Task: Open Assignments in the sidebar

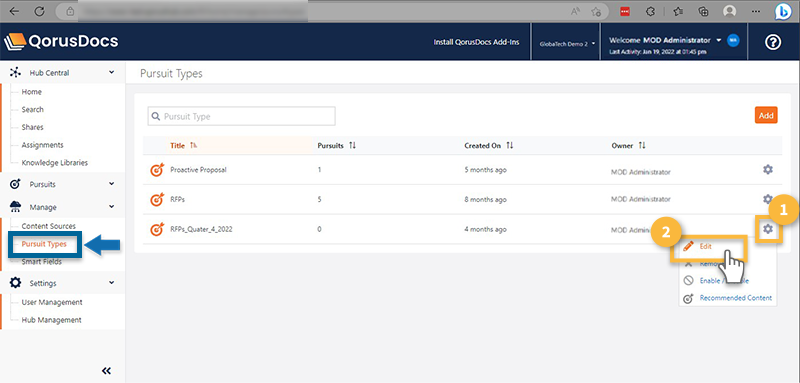Action: [x=42, y=145]
